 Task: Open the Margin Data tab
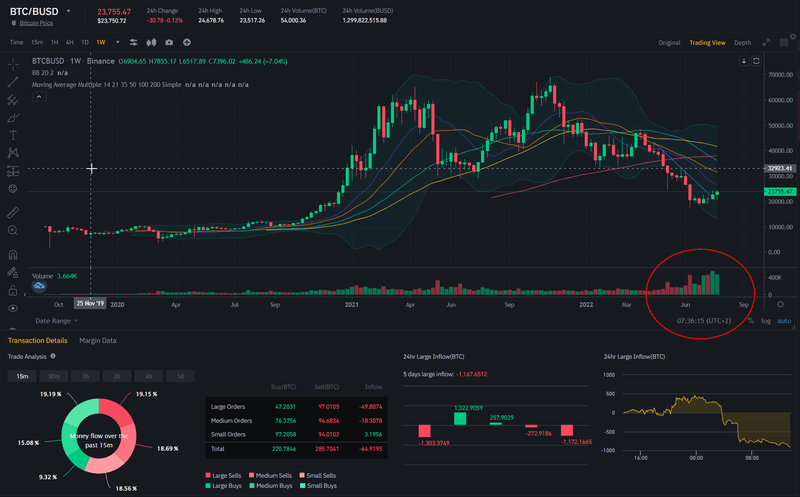pyautogui.click(x=97, y=341)
